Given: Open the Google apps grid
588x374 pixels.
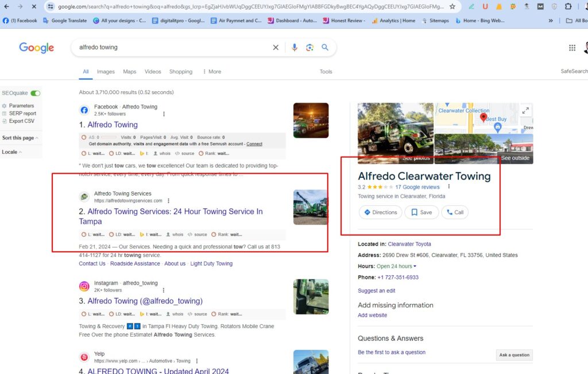Looking at the screenshot, I should point(572,48).
